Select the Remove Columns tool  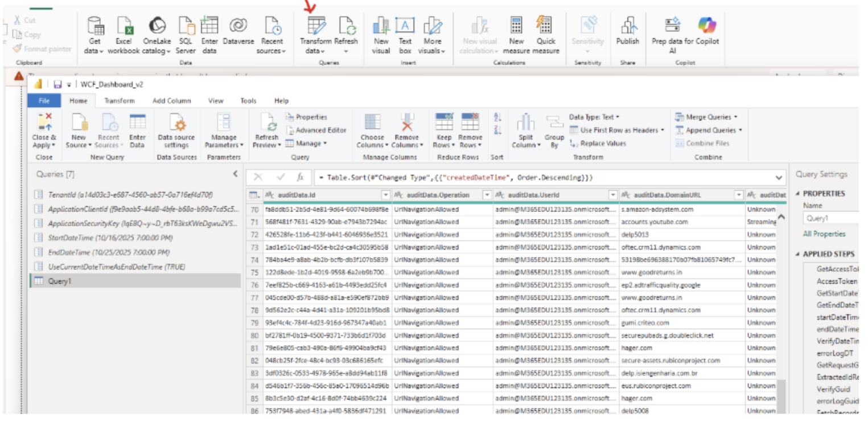click(406, 131)
